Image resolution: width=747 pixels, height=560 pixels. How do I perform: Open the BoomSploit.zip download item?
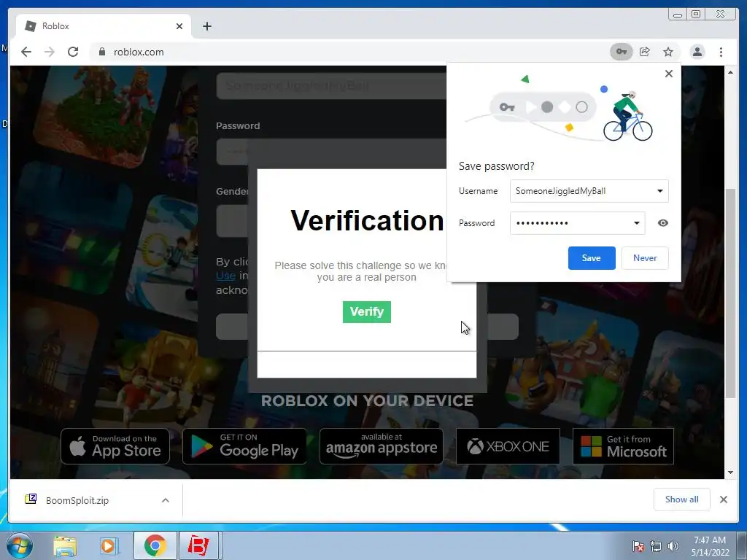click(x=76, y=500)
